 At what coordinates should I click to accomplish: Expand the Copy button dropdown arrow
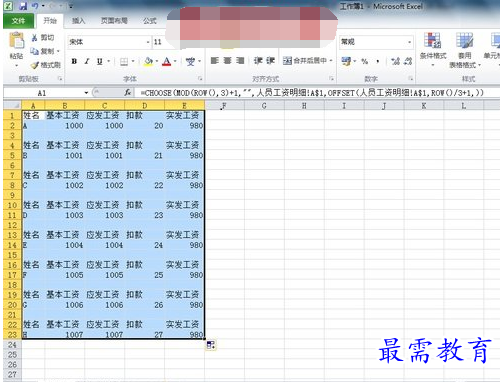tap(58, 52)
